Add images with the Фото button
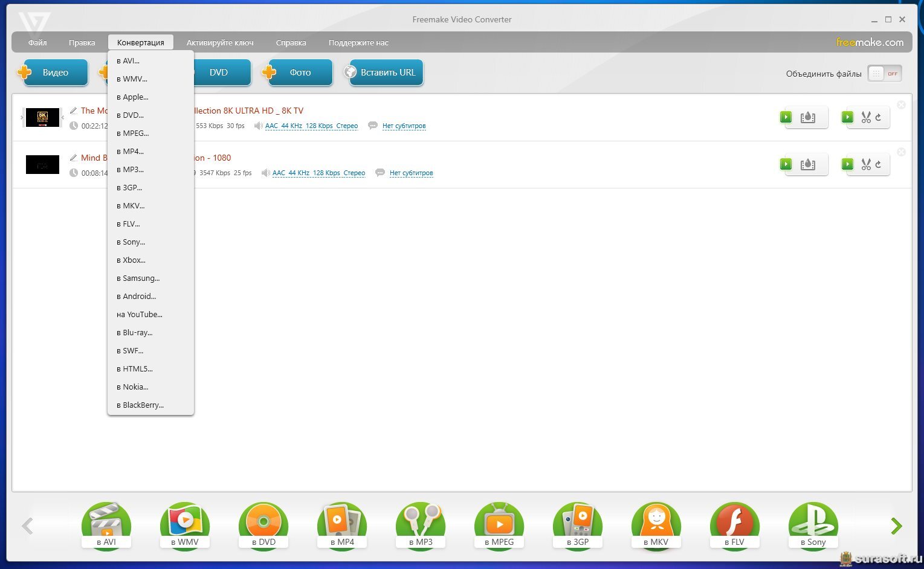The image size is (924, 569). (x=297, y=72)
